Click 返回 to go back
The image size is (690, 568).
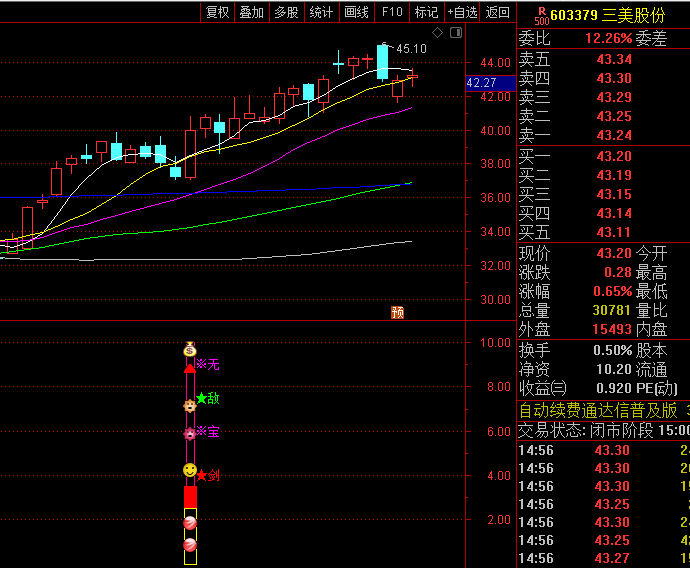tap(498, 12)
